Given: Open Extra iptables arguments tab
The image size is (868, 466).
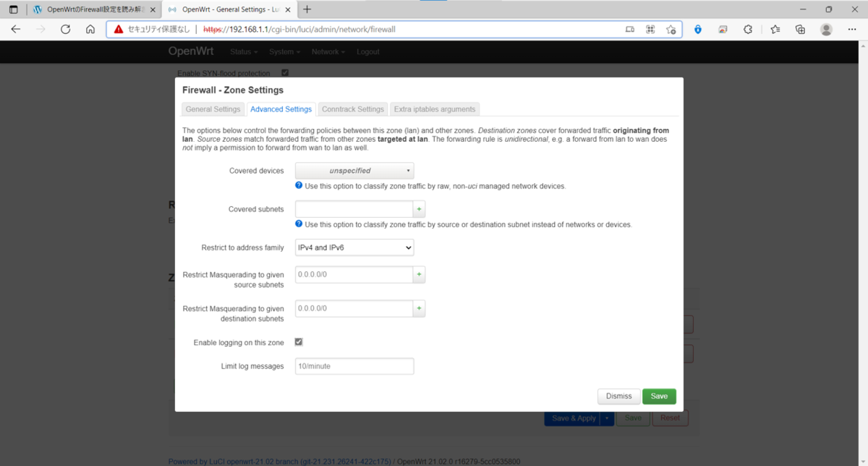Looking at the screenshot, I should coord(435,109).
